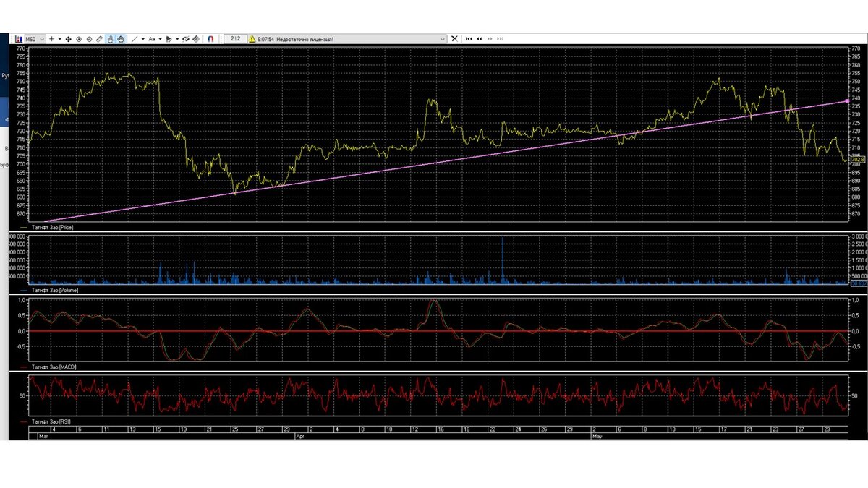Select the pink trend line endpoint marker
The width and height of the screenshot is (868, 488).
pos(846,101)
